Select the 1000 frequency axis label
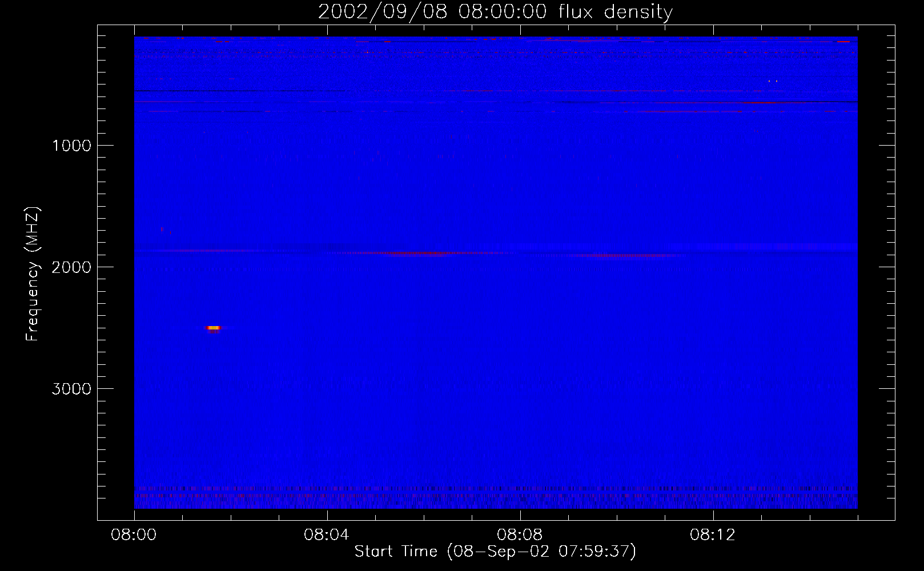Viewport: 924px width, 571px height. pyautogui.click(x=71, y=146)
